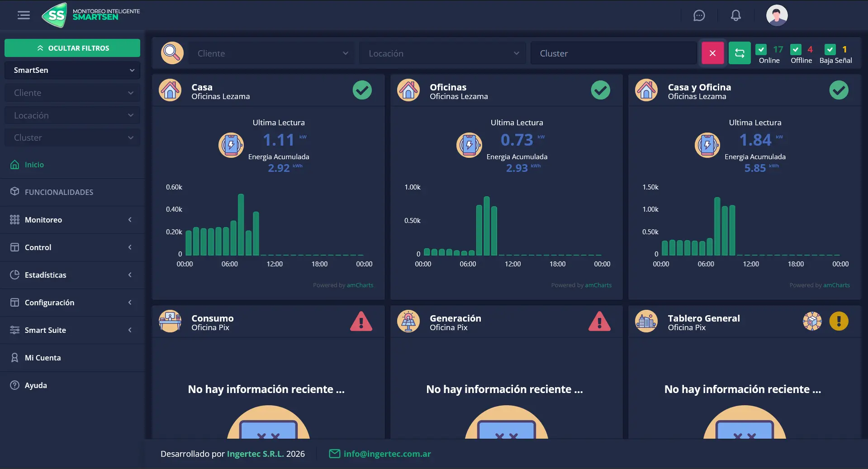The height and width of the screenshot is (469, 868).
Task: Click Casa y Oficina status checkmark
Action: tap(839, 90)
